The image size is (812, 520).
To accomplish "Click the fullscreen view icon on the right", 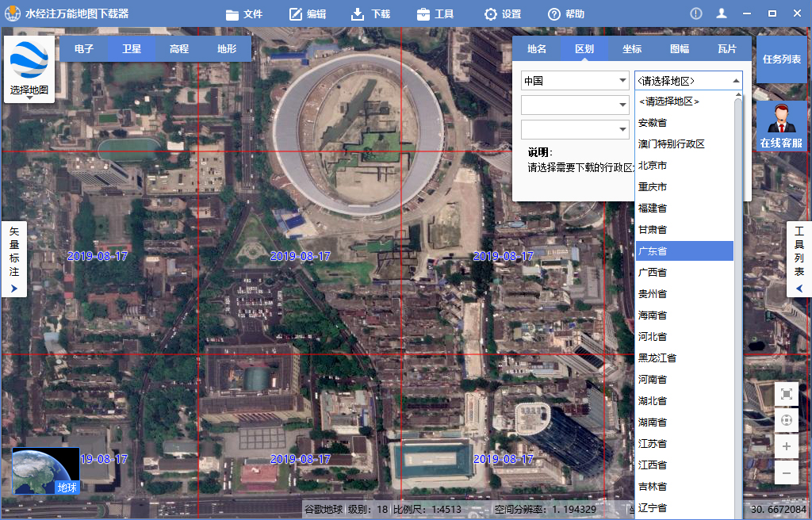I will coord(786,394).
